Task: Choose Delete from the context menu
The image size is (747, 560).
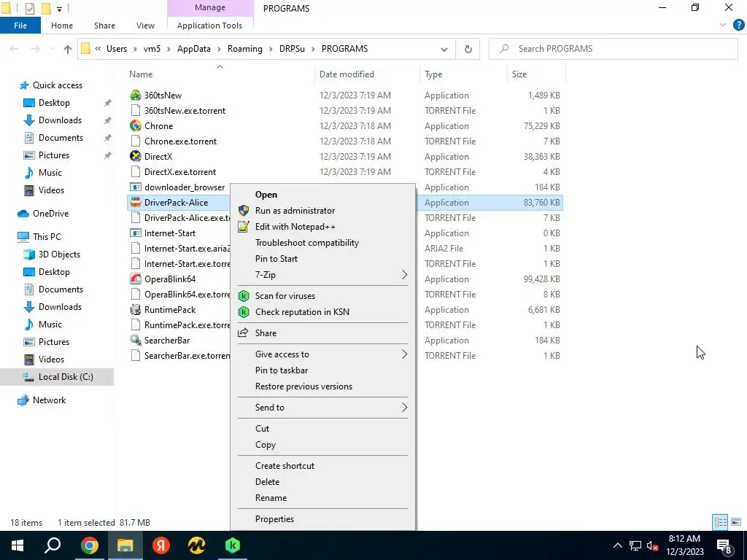Action: 267,482
